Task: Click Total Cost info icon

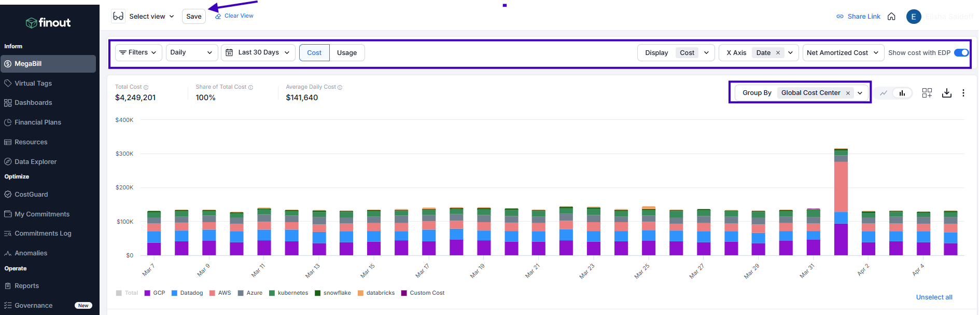Action: pos(146,87)
